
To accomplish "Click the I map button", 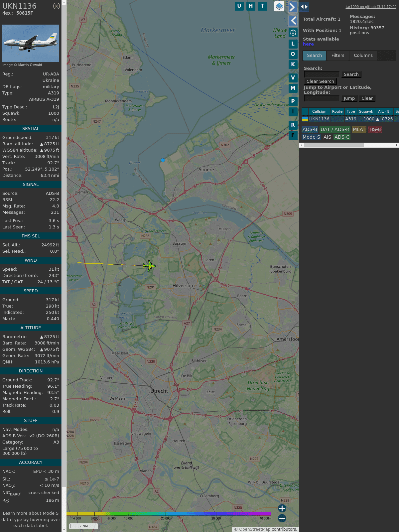I will (293, 111).
